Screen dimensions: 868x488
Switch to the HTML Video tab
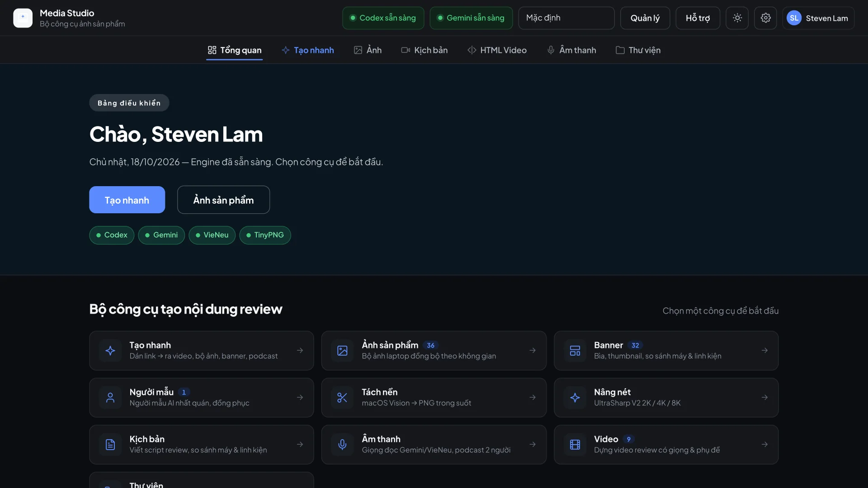pos(497,50)
